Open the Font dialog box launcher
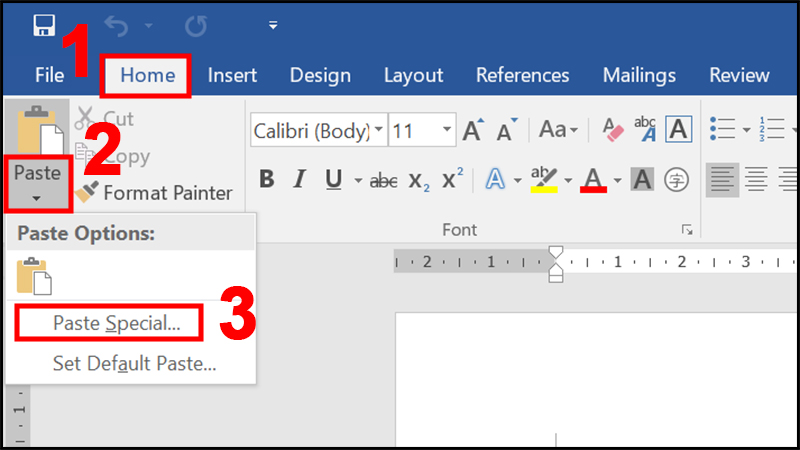This screenshot has width=800, height=450. click(x=687, y=230)
